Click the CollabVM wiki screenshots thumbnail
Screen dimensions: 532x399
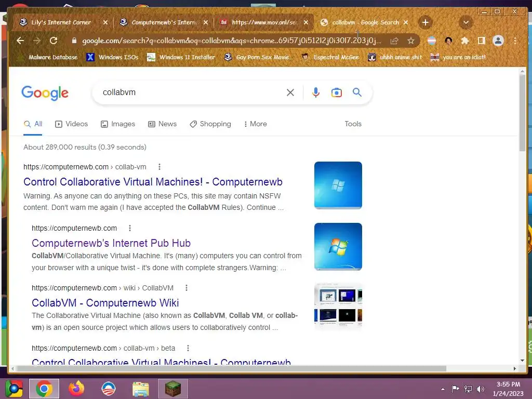click(x=338, y=307)
